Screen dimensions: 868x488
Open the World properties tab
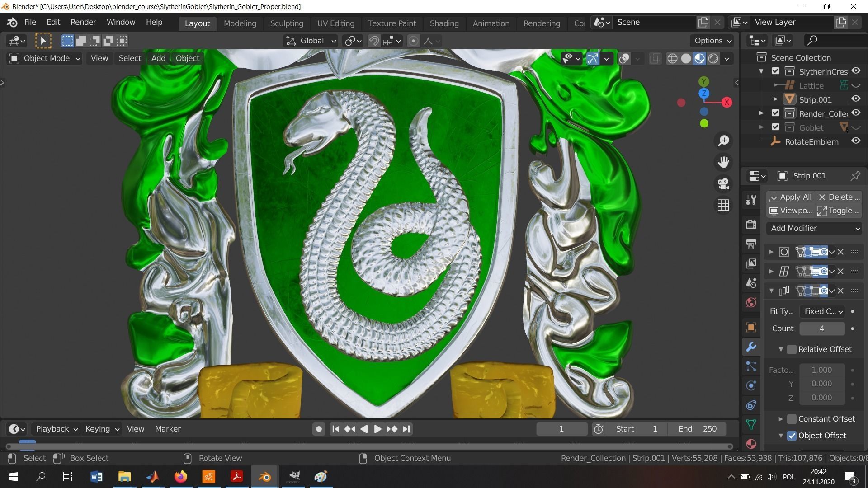751,302
